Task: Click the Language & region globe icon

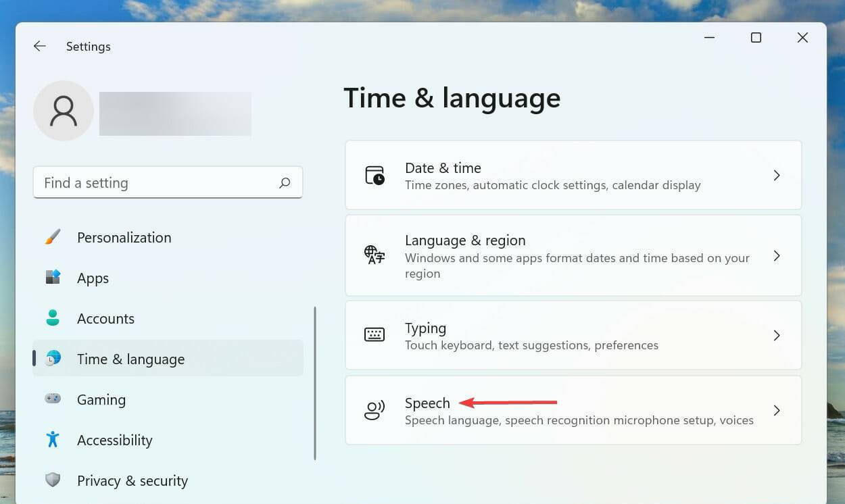Action: pyautogui.click(x=375, y=255)
